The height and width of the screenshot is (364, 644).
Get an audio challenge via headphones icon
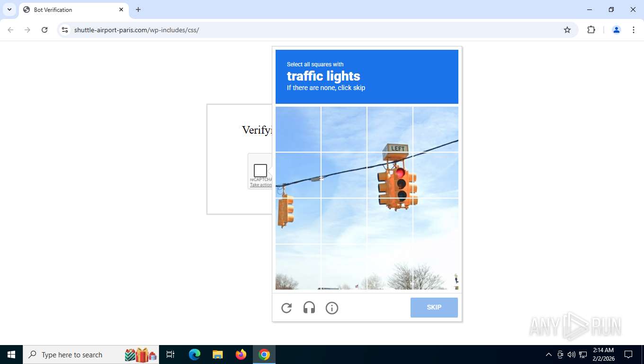point(309,308)
